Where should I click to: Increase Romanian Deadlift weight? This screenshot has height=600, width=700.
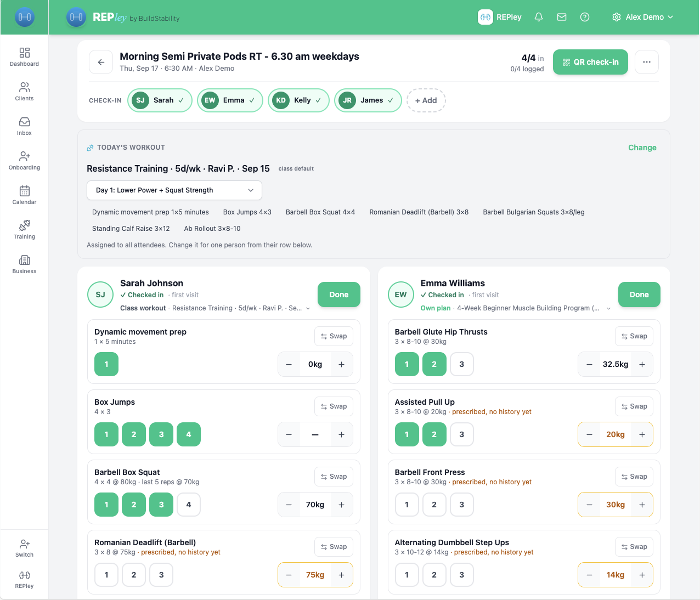pyautogui.click(x=341, y=575)
